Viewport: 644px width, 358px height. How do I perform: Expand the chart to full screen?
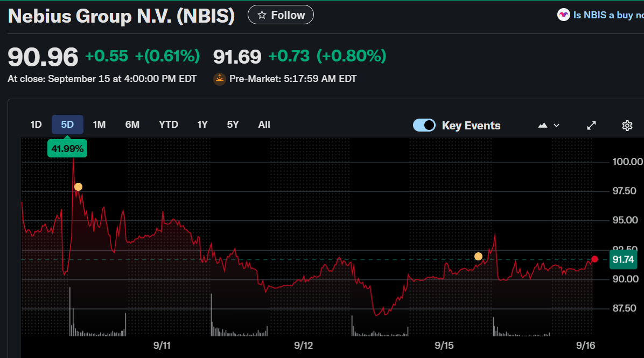tap(591, 126)
